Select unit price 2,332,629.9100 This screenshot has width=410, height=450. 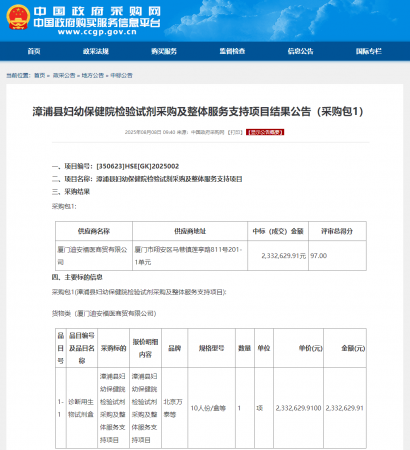click(298, 408)
